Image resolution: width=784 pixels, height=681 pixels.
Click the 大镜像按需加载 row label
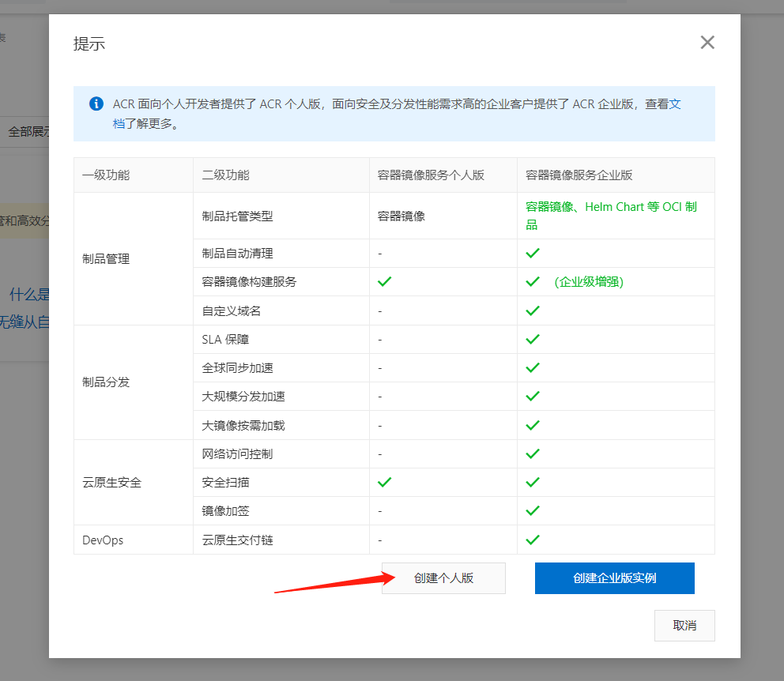pos(243,425)
